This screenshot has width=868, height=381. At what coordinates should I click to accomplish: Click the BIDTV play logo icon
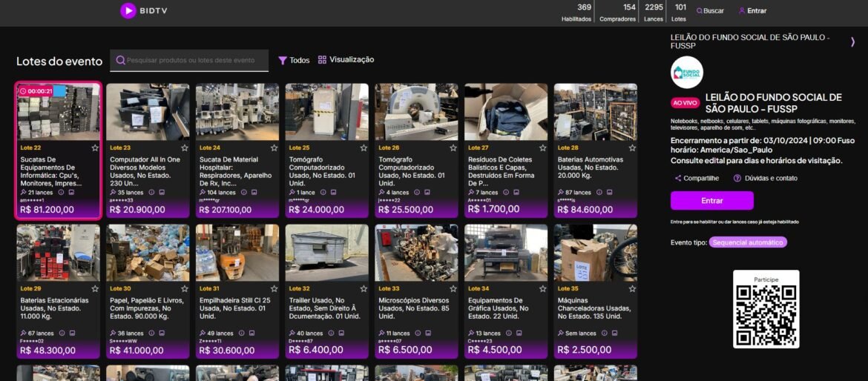[128, 10]
